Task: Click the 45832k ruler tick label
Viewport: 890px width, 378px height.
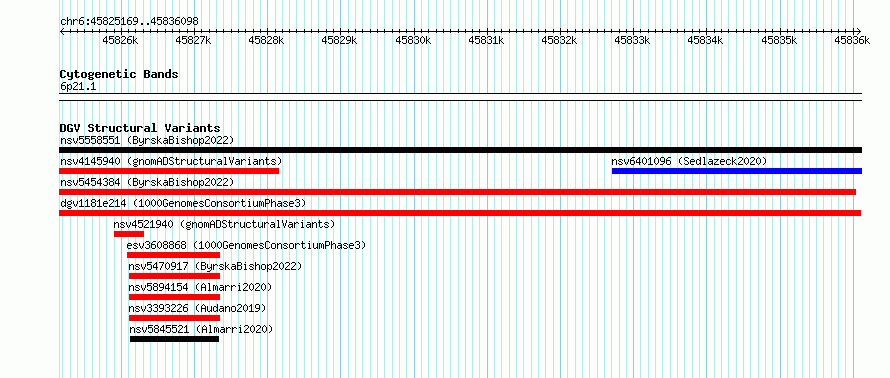Action: 559,40
